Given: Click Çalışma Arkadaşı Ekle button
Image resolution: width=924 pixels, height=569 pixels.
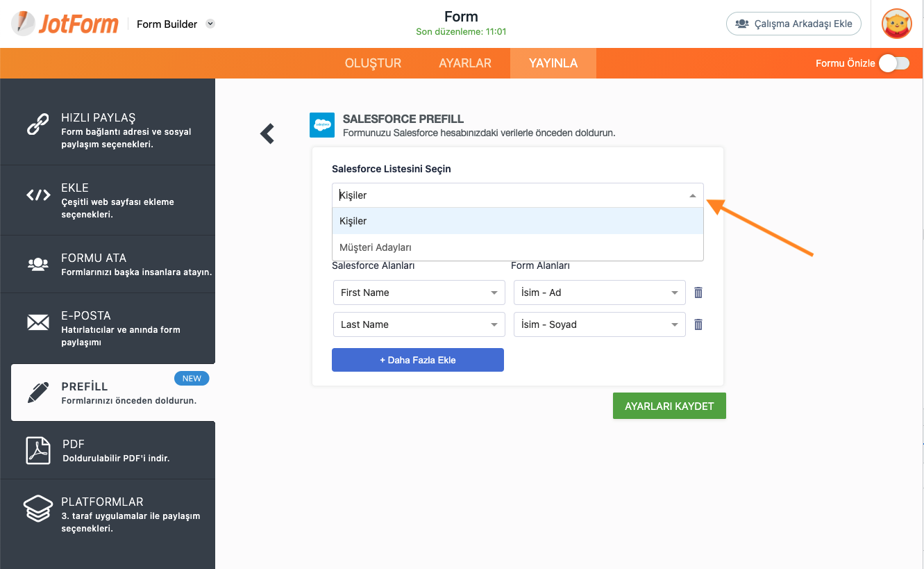Looking at the screenshot, I should pos(793,24).
